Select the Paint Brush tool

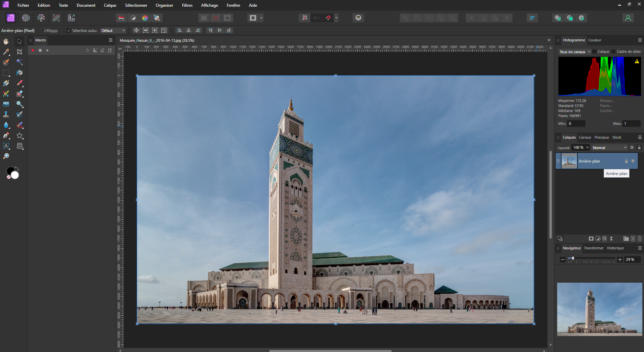coord(20,83)
